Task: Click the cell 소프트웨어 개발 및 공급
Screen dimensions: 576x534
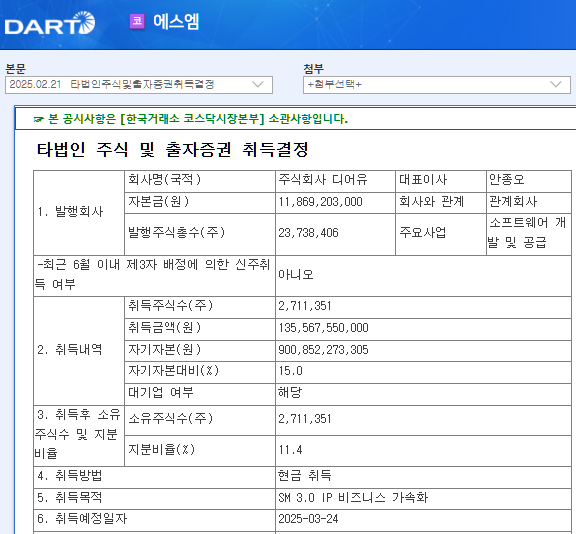Action: [x=528, y=234]
